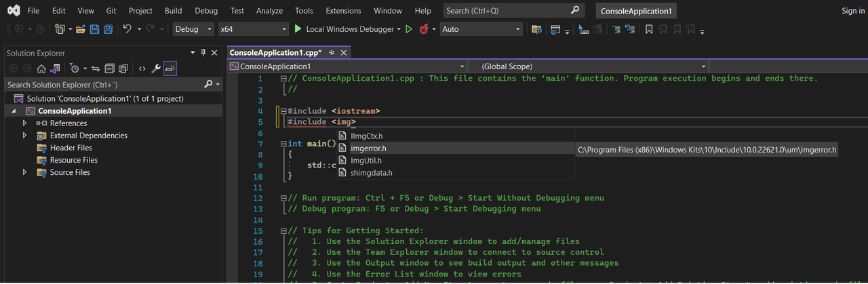This screenshot has height=284, width=868.
Task: Open the Git menu
Action: point(112,11)
